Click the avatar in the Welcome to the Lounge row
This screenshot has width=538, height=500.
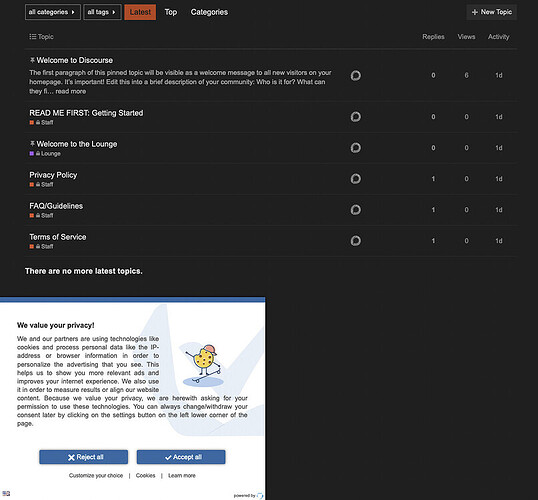click(355, 148)
